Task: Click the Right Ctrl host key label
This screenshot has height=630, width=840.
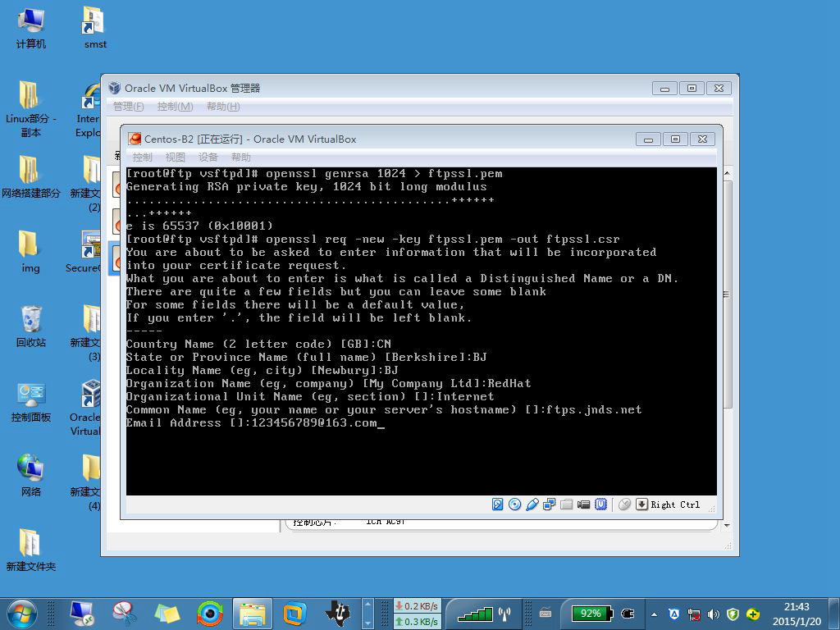Action: [675, 504]
